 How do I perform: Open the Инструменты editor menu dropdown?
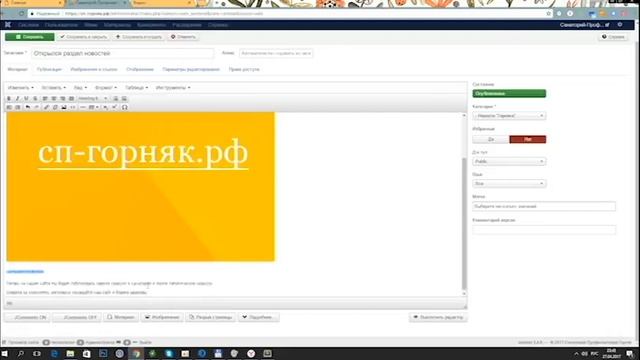click(173, 88)
